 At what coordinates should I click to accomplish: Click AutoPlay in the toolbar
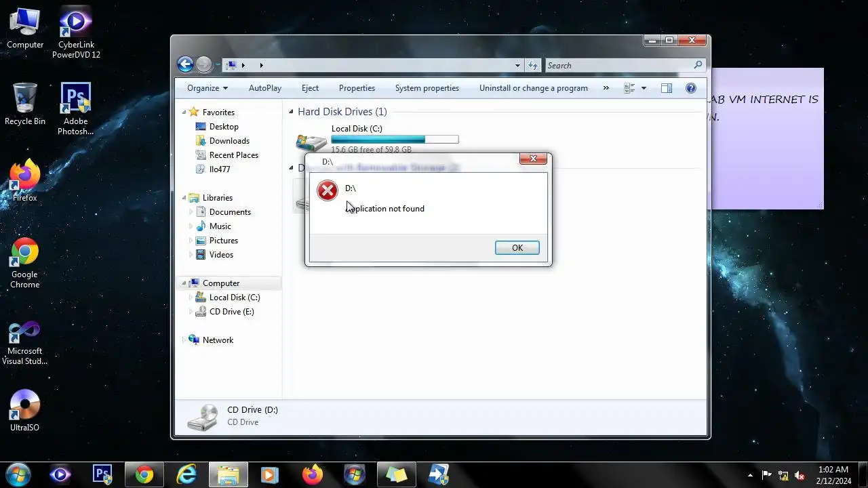pyautogui.click(x=265, y=88)
